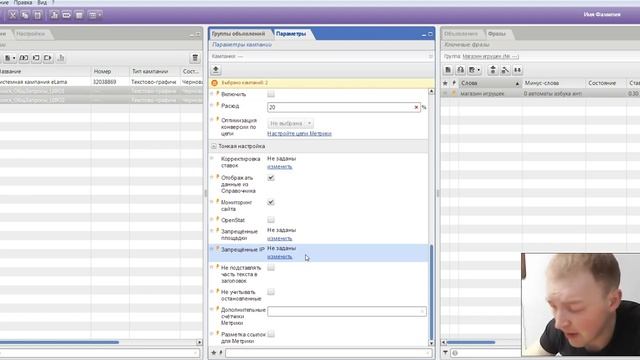Click the fourth icon in campaigns panel toolbar
This screenshot has height=360, width=640.
(48, 58)
